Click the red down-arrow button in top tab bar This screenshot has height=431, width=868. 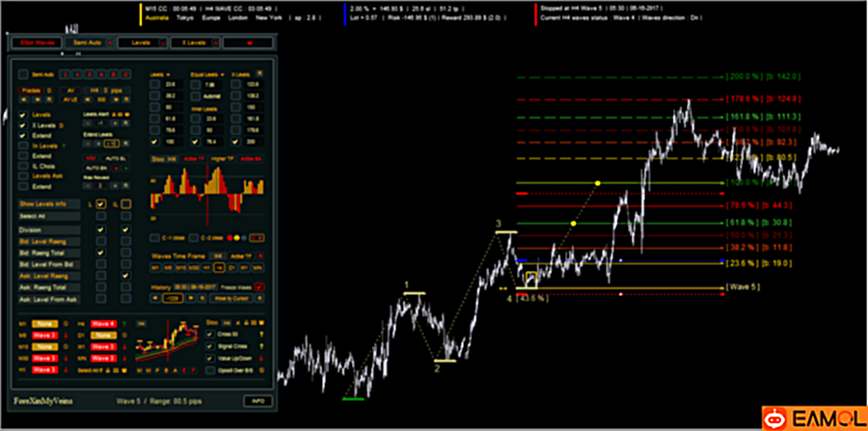[x=248, y=42]
